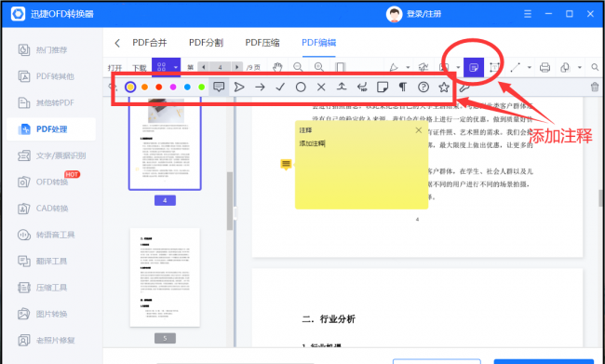Viewport: 605px width, 364px height.
Task: Click the 下载 button in toolbar
Action: click(140, 68)
